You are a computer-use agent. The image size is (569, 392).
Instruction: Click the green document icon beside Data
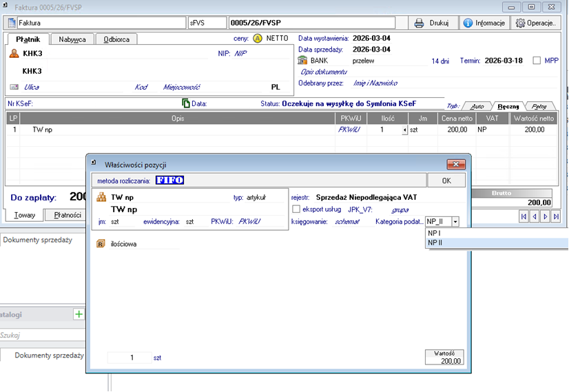click(x=185, y=103)
